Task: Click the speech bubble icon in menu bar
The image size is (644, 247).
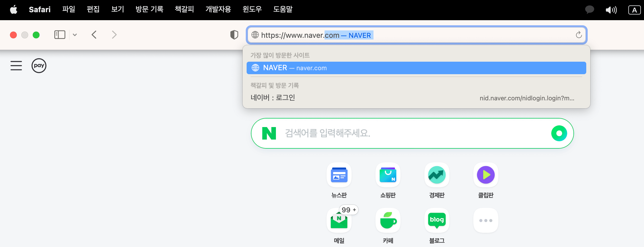Action: pyautogui.click(x=589, y=10)
